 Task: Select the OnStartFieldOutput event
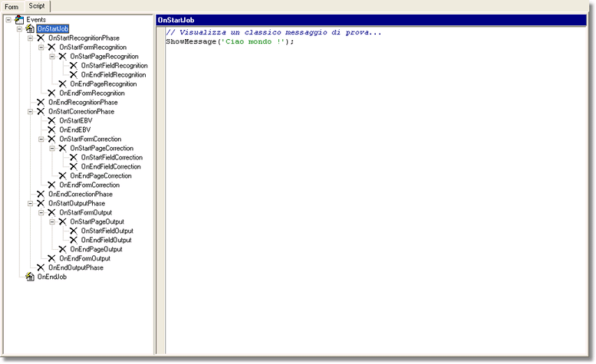(x=107, y=231)
